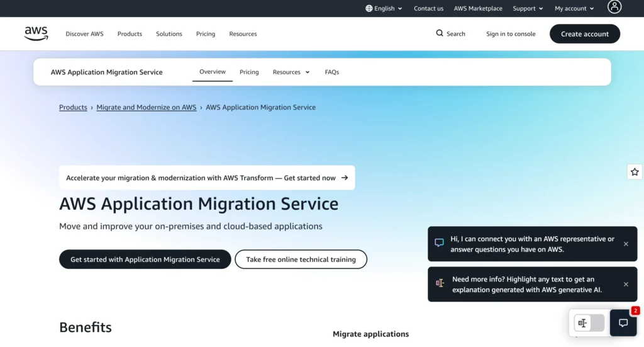Click the Create account button
Viewport: 644px width, 347px height.
click(x=584, y=34)
